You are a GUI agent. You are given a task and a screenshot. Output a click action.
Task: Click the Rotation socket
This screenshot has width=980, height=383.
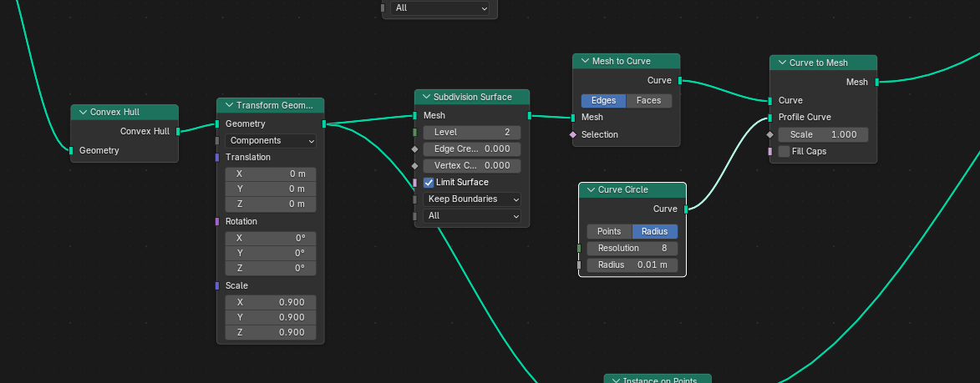(x=217, y=221)
